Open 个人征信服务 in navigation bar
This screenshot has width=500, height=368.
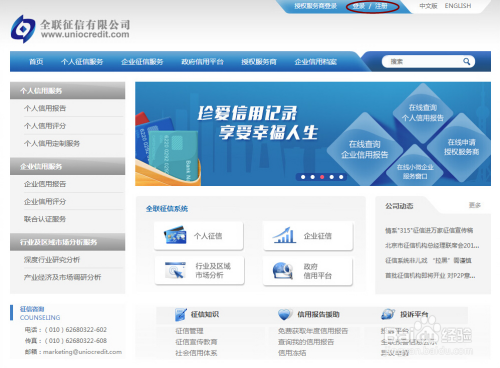click(82, 62)
